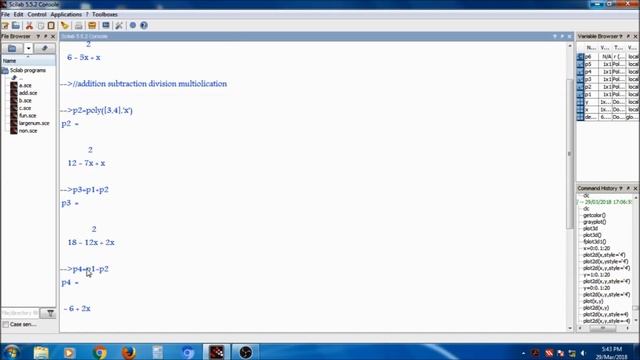The width and height of the screenshot is (640, 360).
Task: Click the paste clipboard icon
Action: coord(51,25)
